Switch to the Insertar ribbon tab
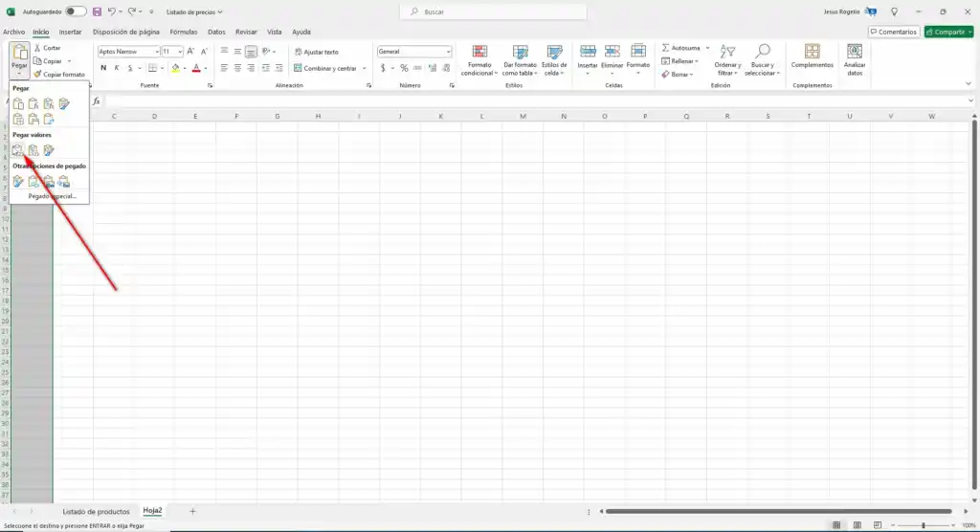The height and width of the screenshot is (532, 980). (70, 32)
